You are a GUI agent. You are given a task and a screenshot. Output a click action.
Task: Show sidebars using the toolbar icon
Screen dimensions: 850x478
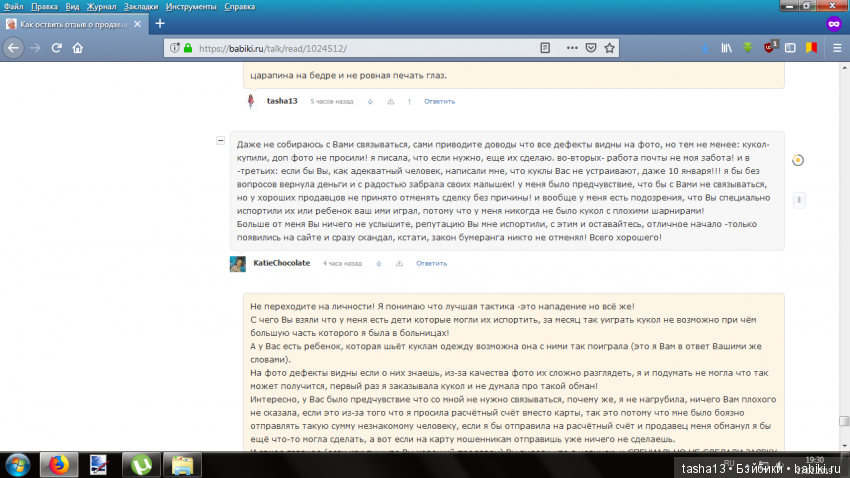click(790, 47)
